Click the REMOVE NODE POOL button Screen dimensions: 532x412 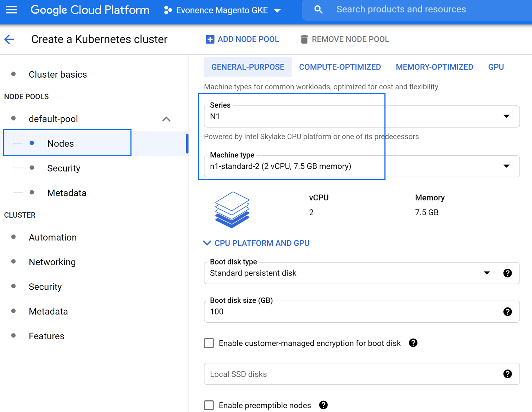click(x=345, y=39)
